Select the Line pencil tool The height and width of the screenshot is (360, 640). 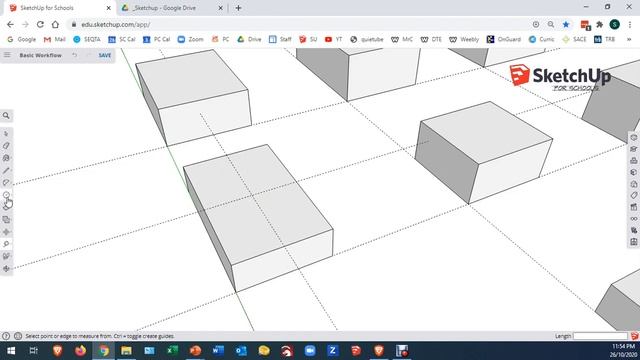[6, 170]
